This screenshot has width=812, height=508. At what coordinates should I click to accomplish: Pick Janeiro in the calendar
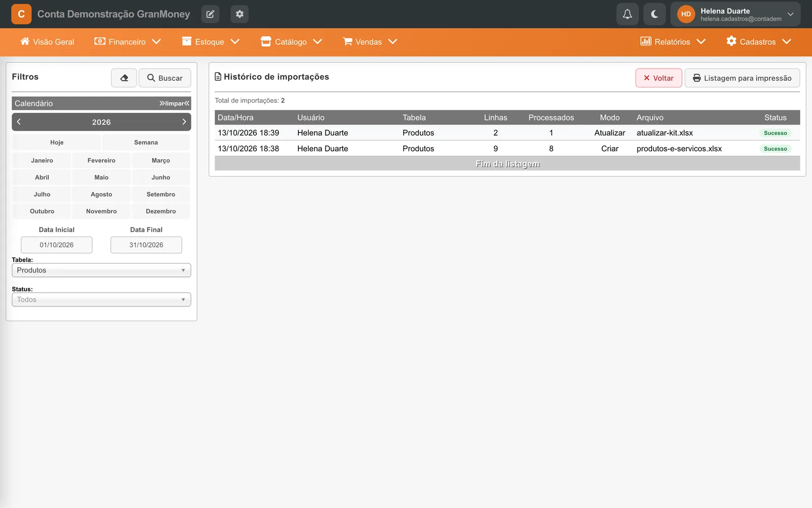point(42,161)
